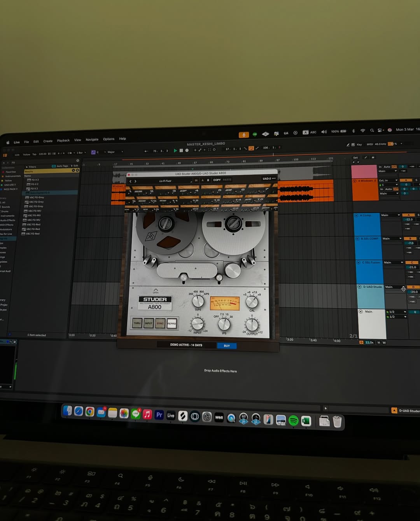Fold the C SSL Fusion track
Screen dimensions: 420x521
tap(359, 262)
